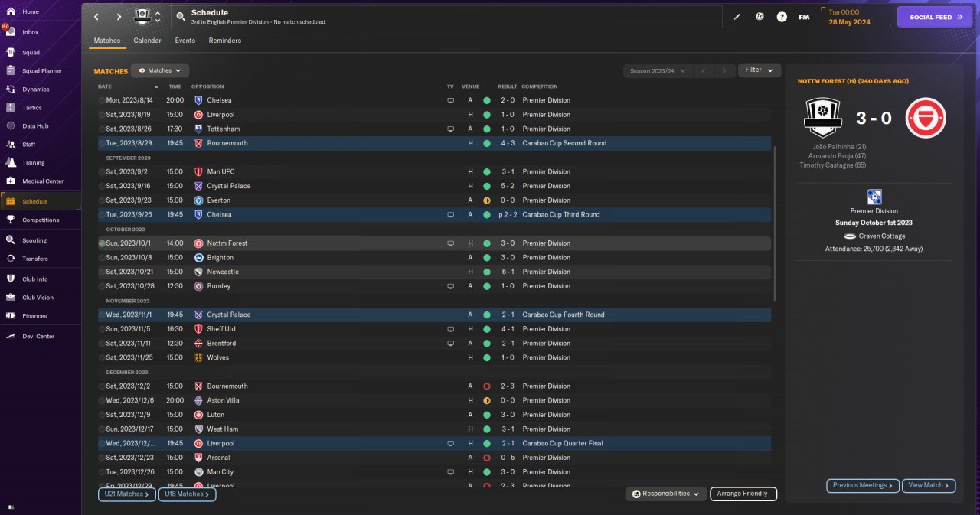This screenshot has width=980, height=515.
Task: Switch to the Calendar tab
Action: pos(147,41)
